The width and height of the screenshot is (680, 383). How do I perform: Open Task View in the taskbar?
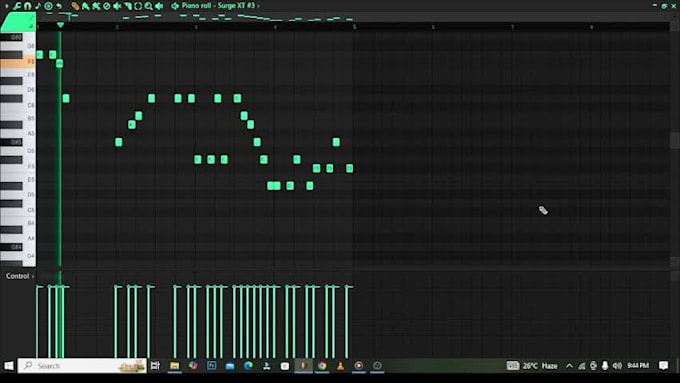tap(155, 366)
